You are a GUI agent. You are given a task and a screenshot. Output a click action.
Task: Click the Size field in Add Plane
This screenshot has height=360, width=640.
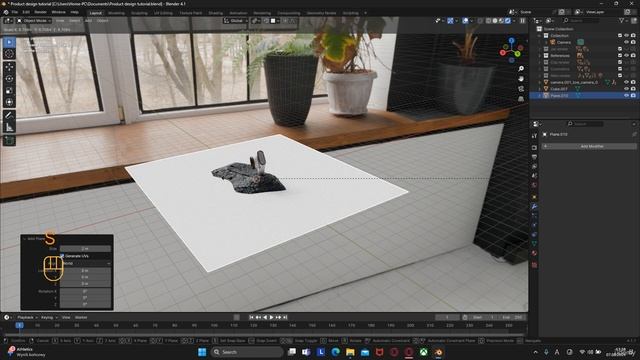(x=85, y=249)
